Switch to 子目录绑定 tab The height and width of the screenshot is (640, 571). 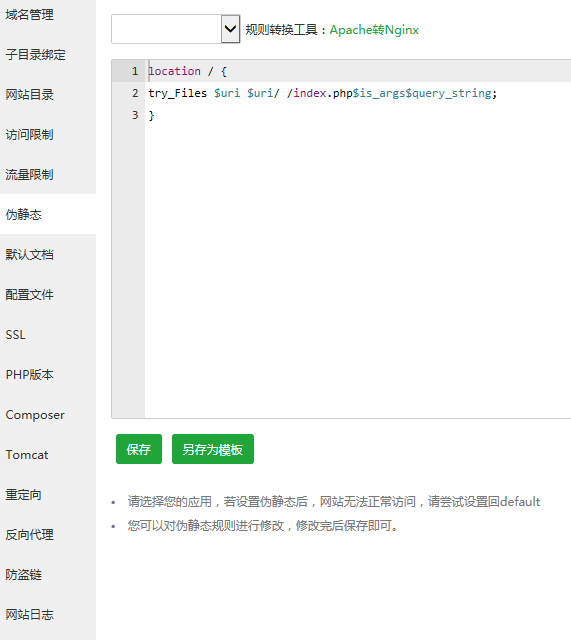[x=36, y=55]
